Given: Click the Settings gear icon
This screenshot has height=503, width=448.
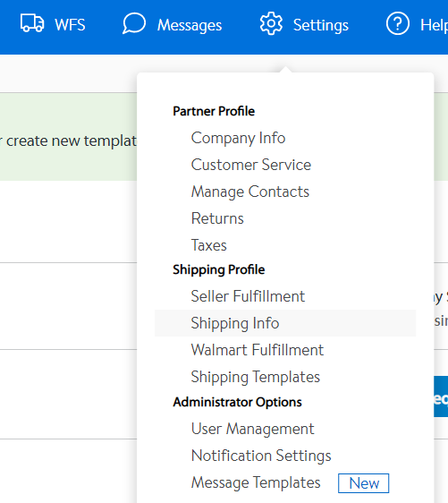Looking at the screenshot, I should (271, 23).
